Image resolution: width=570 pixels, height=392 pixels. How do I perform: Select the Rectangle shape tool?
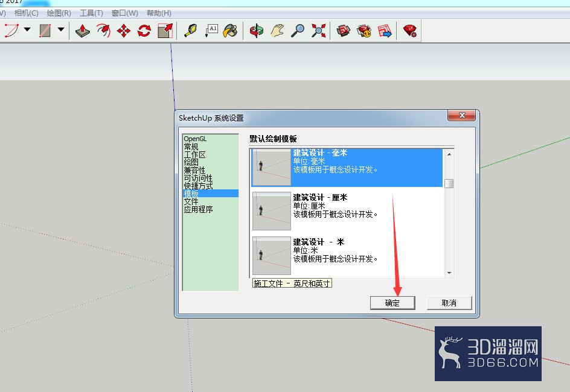pyautogui.click(x=45, y=31)
